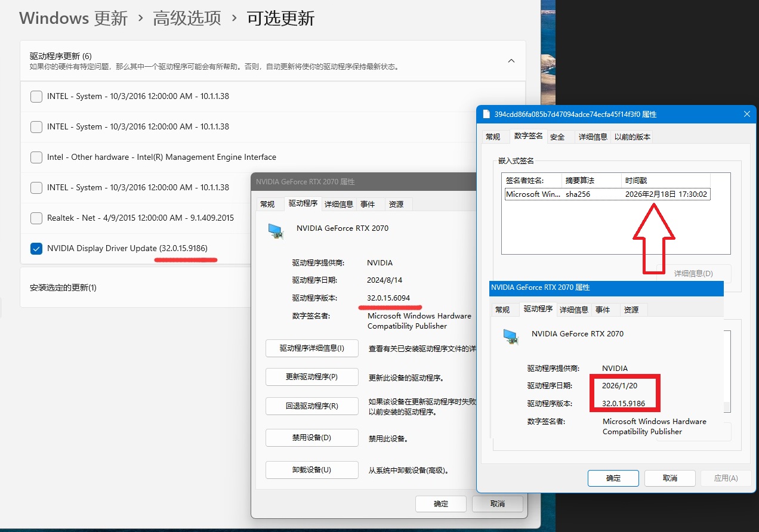Click the file icon in the 属性 title bar
Image resolution: width=759 pixels, height=532 pixels.
click(486, 114)
